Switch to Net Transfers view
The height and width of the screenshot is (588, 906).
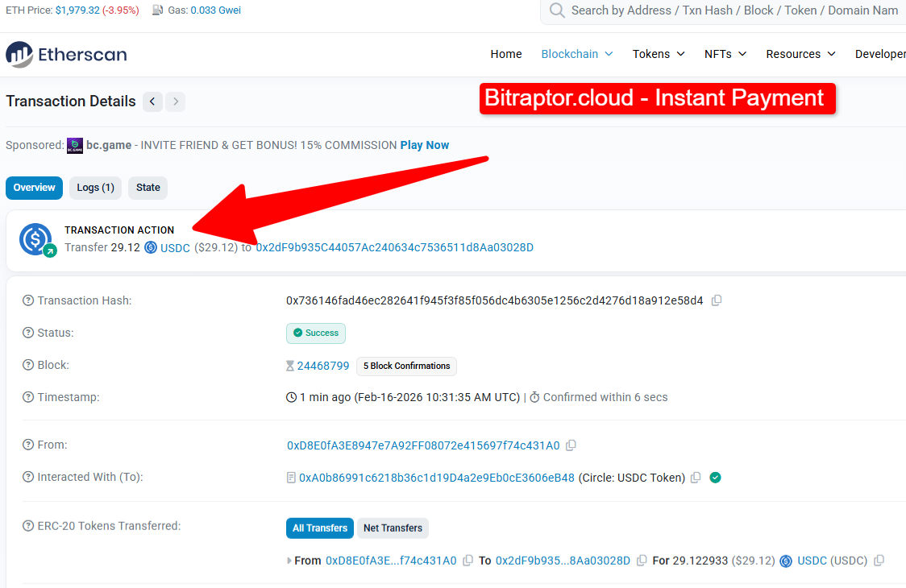393,528
